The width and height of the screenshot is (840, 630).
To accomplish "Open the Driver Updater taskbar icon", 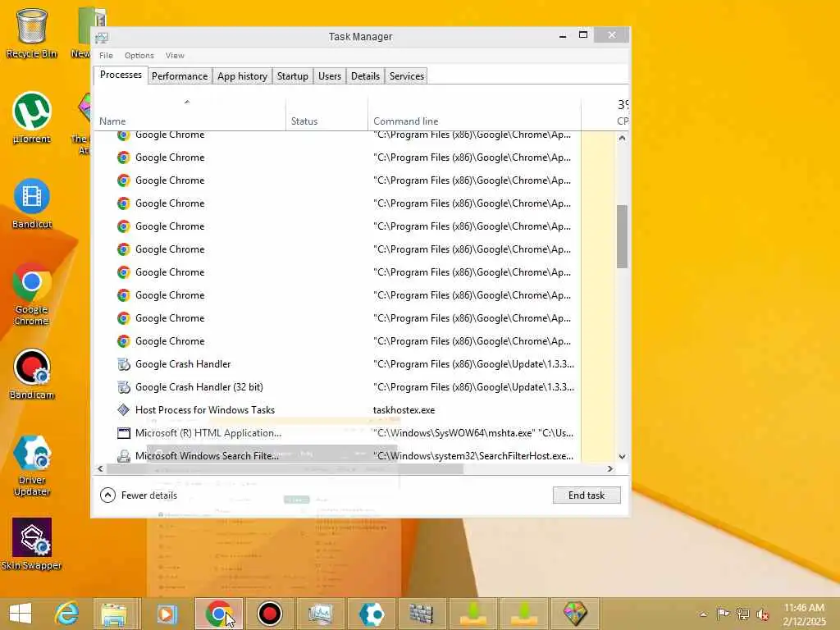I will pyautogui.click(x=372, y=614).
